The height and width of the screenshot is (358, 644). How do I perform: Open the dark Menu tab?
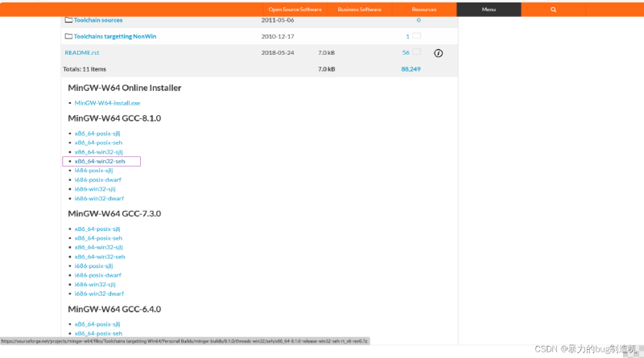489,10
